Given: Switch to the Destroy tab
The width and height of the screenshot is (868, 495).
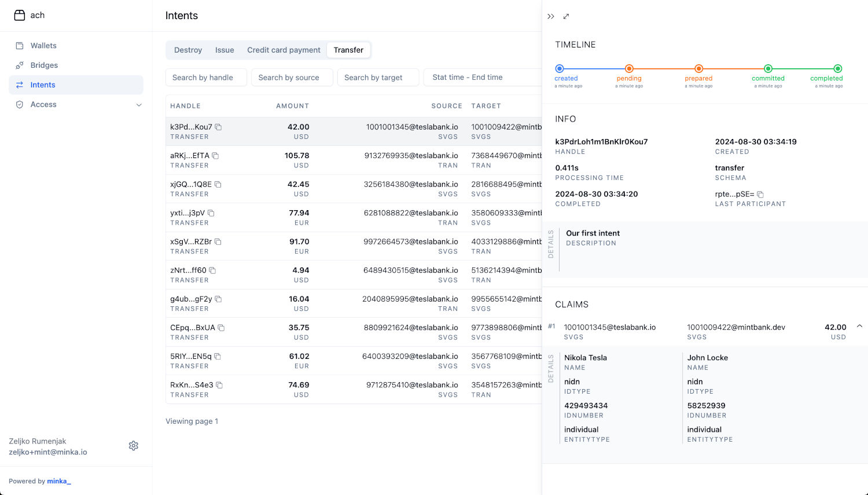Looking at the screenshot, I should pyautogui.click(x=187, y=50).
